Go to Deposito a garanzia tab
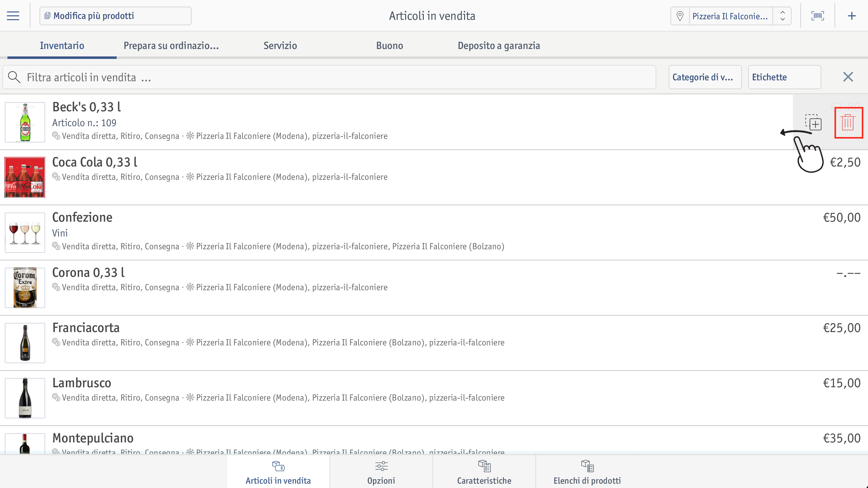The image size is (868, 488). (499, 46)
